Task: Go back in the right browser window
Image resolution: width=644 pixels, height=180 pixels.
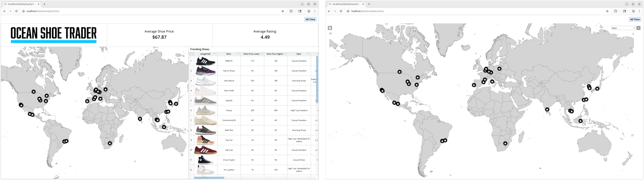Action: pyautogui.click(x=329, y=11)
